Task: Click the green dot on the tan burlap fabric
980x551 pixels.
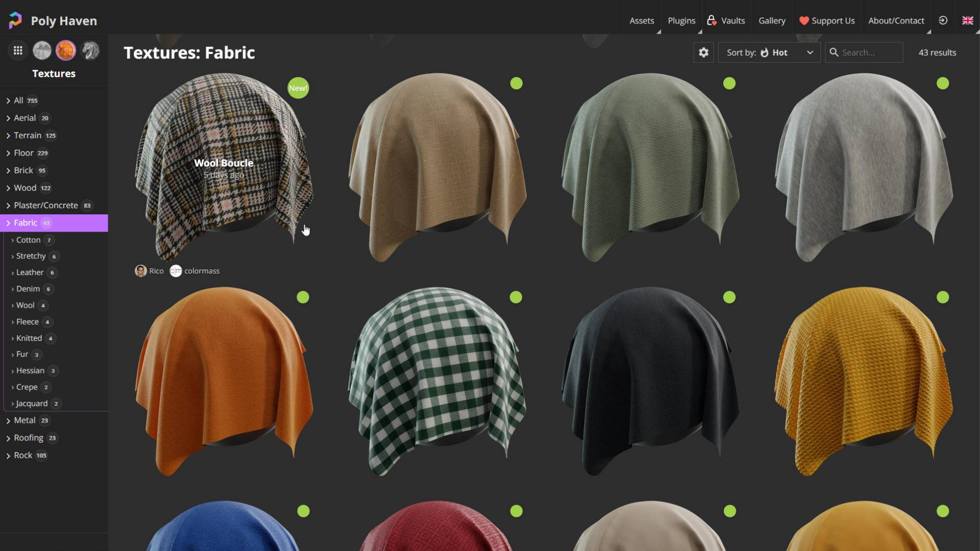Action: pyautogui.click(x=516, y=83)
